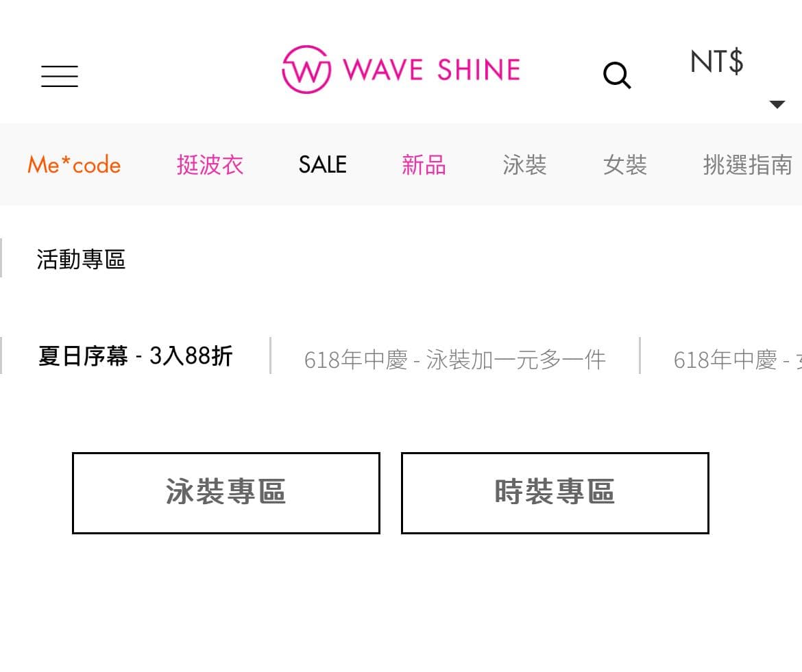Click the 時裝專區 button
Screen dimensions: 802x672
555,493
